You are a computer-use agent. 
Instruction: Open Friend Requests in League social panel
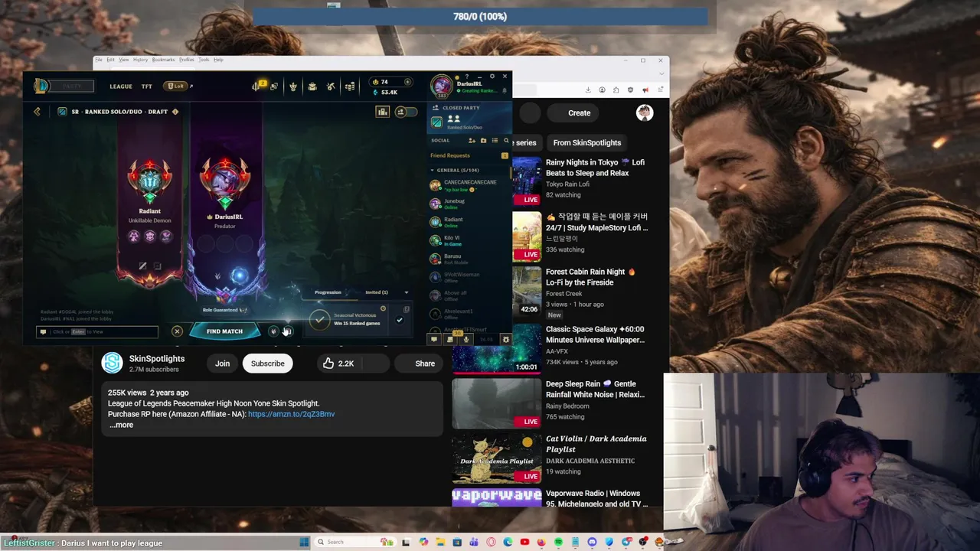pyautogui.click(x=469, y=155)
